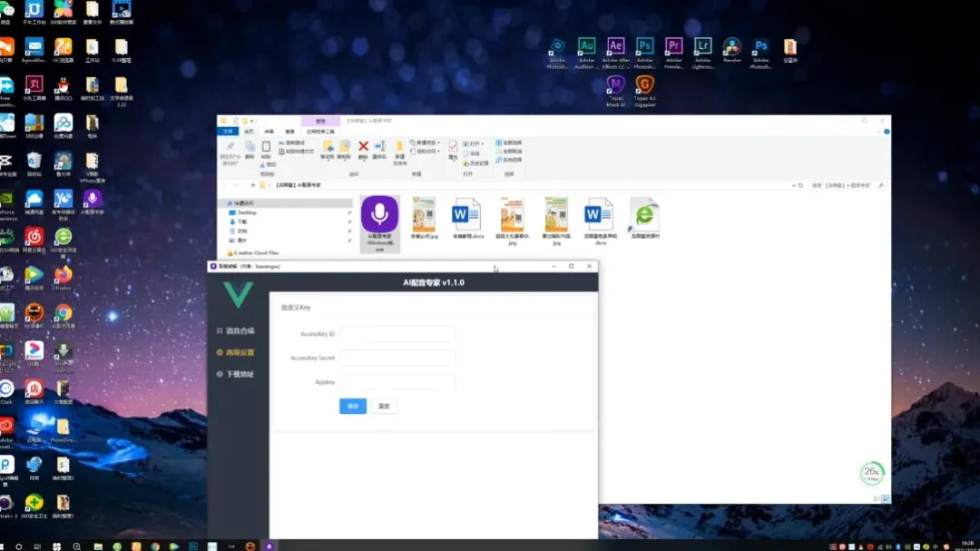Click the blue 保存 save button
This screenshot has width=980, height=551.
pos(353,406)
